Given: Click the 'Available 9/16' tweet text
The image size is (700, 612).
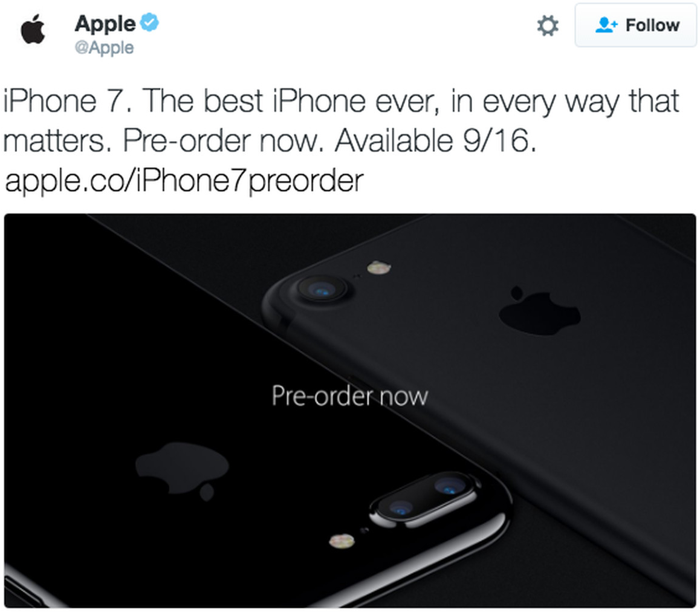Looking at the screenshot, I should (x=435, y=141).
